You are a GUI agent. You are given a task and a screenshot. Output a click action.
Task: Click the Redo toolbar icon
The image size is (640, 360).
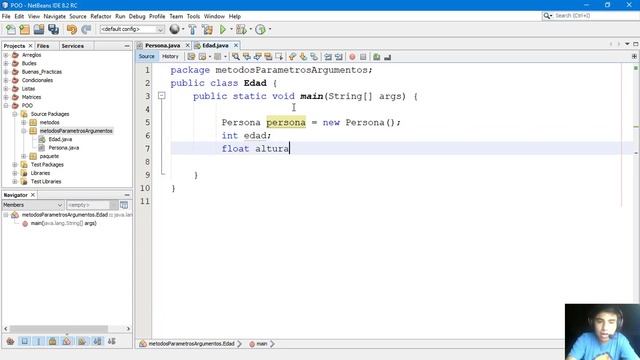[86, 29]
